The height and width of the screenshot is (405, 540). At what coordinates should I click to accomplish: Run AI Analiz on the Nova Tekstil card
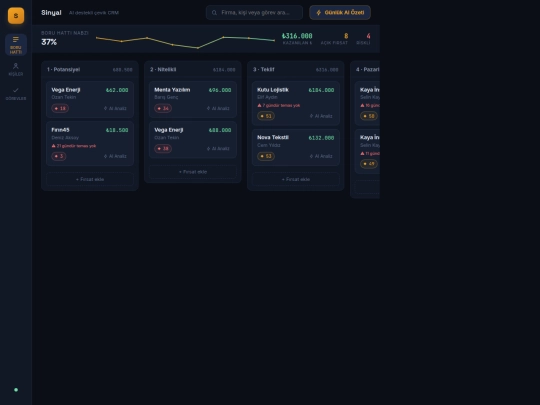coord(321,156)
